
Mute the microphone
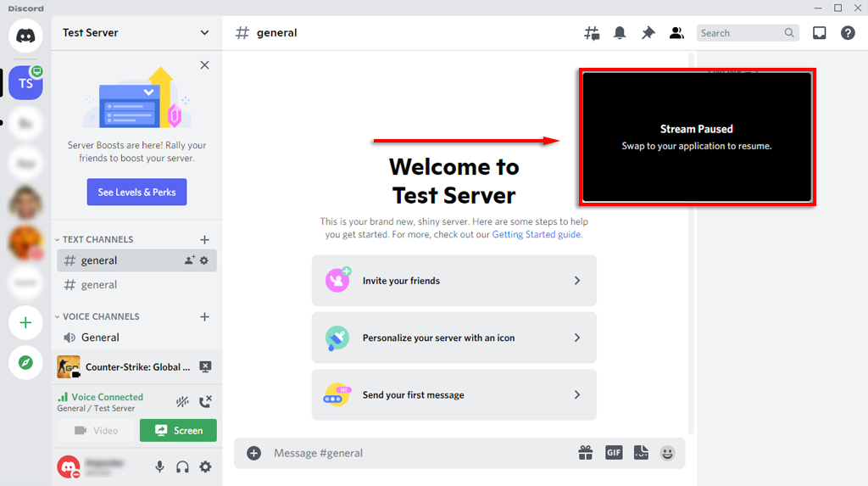(x=159, y=466)
